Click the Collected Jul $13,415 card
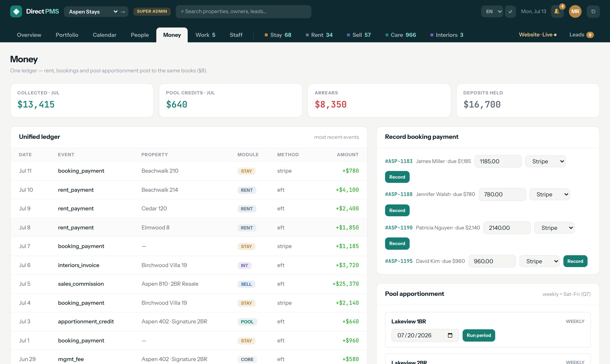The width and height of the screenshot is (610, 364). click(82, 101)
